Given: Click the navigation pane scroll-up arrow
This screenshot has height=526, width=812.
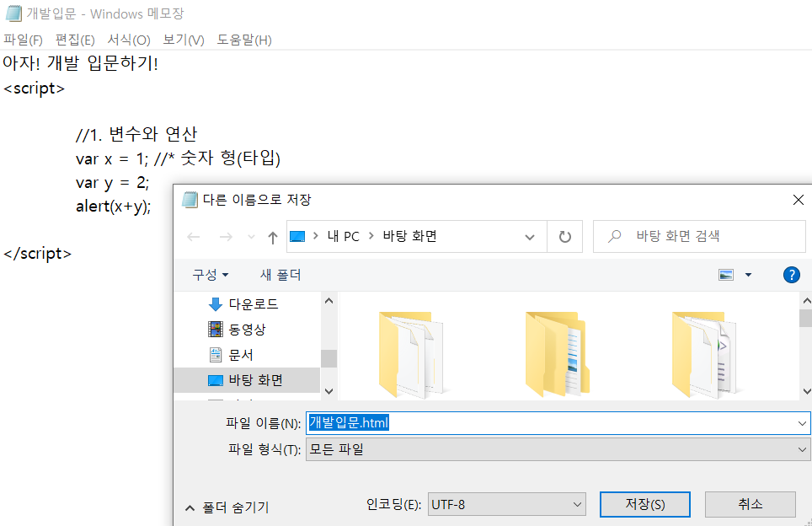Looking at the screenshot, I should [x=329, y=301].
